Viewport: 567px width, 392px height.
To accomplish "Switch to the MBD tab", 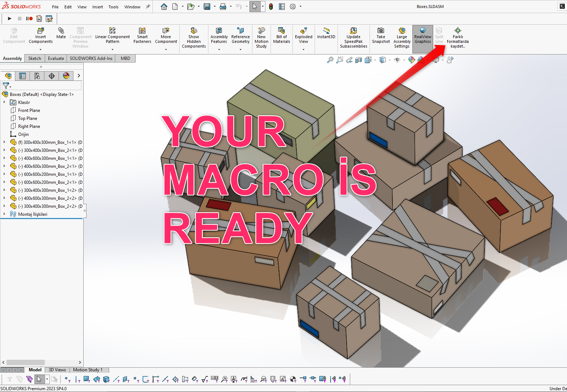I will click(x=125, y=58).
